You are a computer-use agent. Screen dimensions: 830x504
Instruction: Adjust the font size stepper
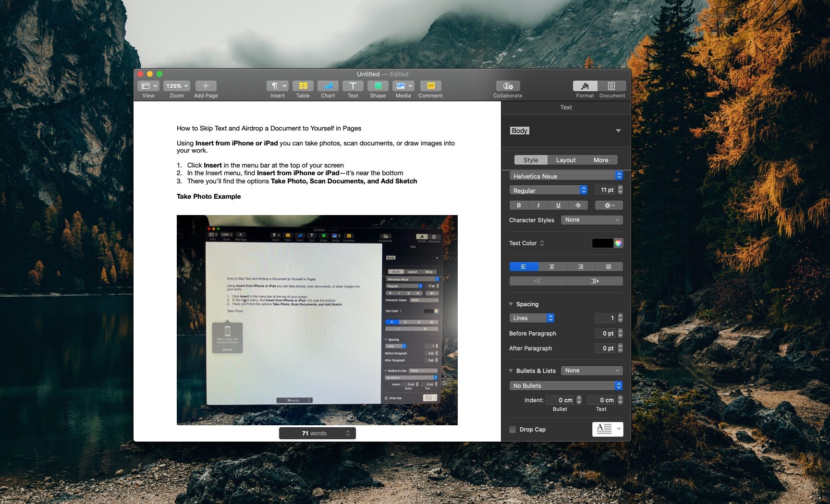click(620, 190)
